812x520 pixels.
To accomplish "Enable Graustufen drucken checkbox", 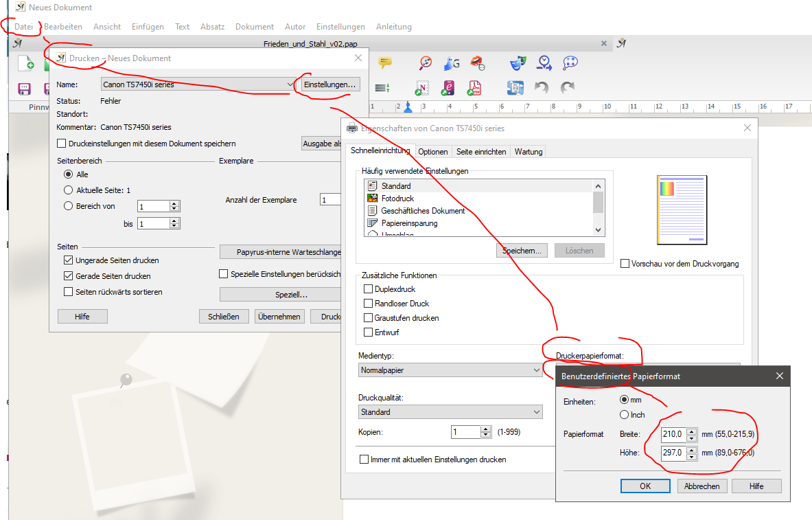I will click(368, 318).
